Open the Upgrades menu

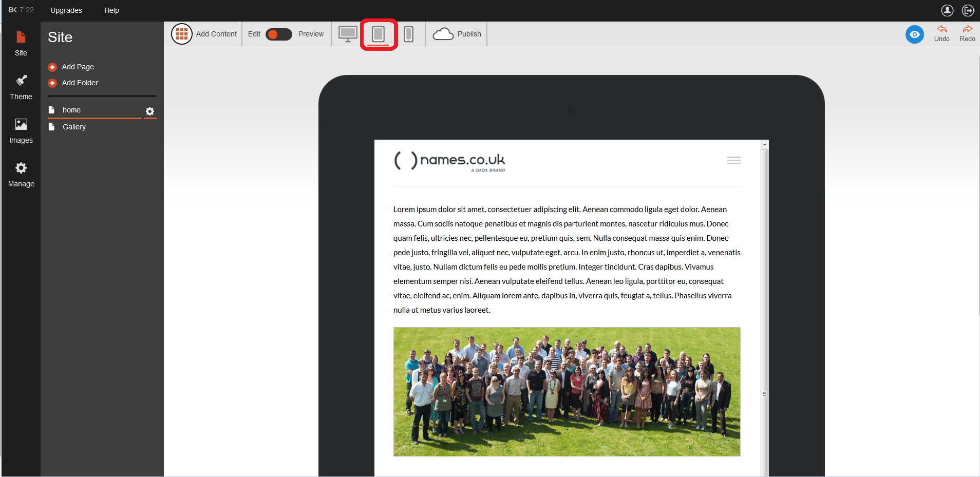coord(66,10)
